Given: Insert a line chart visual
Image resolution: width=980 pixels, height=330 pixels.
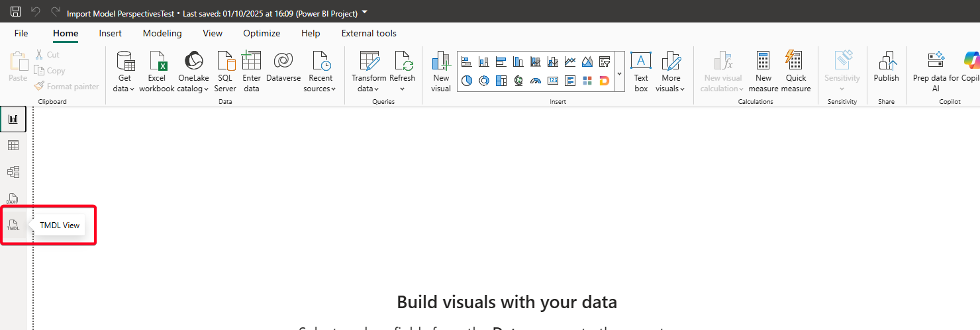Looking at the screenshot, I should pos(570,62).
